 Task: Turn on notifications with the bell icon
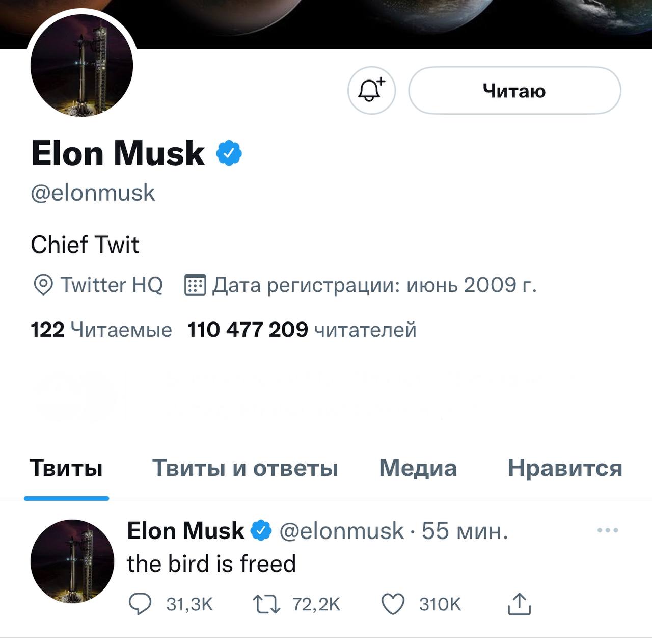[x=371, y=91]
